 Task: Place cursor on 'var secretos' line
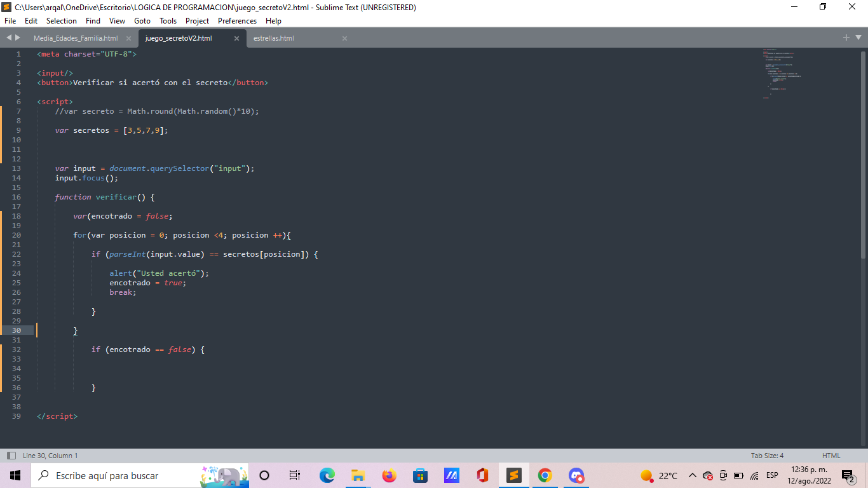tap(111, 130)
